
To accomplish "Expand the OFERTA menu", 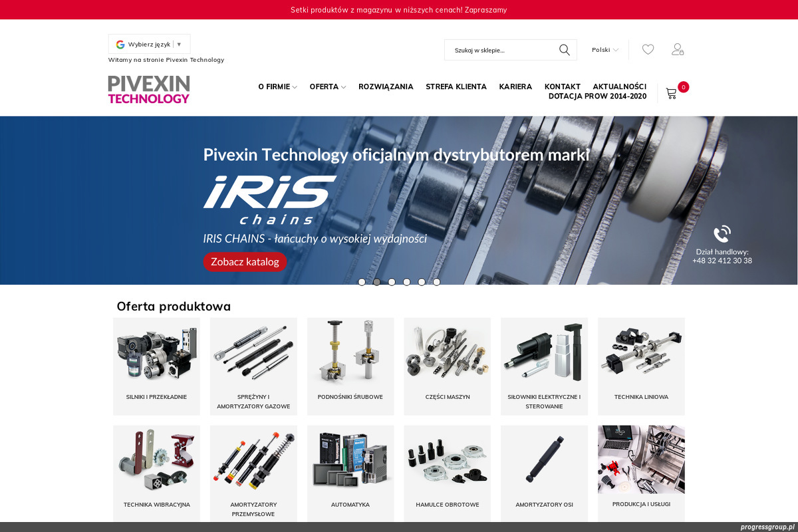I will tap(327, 86).
